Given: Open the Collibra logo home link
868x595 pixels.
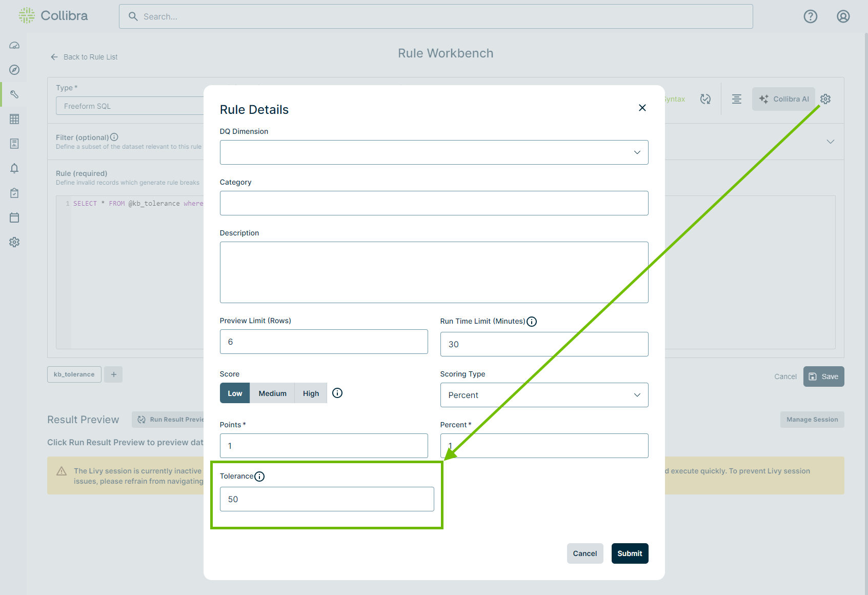Looking at the screenshot, I should point(53,16).
